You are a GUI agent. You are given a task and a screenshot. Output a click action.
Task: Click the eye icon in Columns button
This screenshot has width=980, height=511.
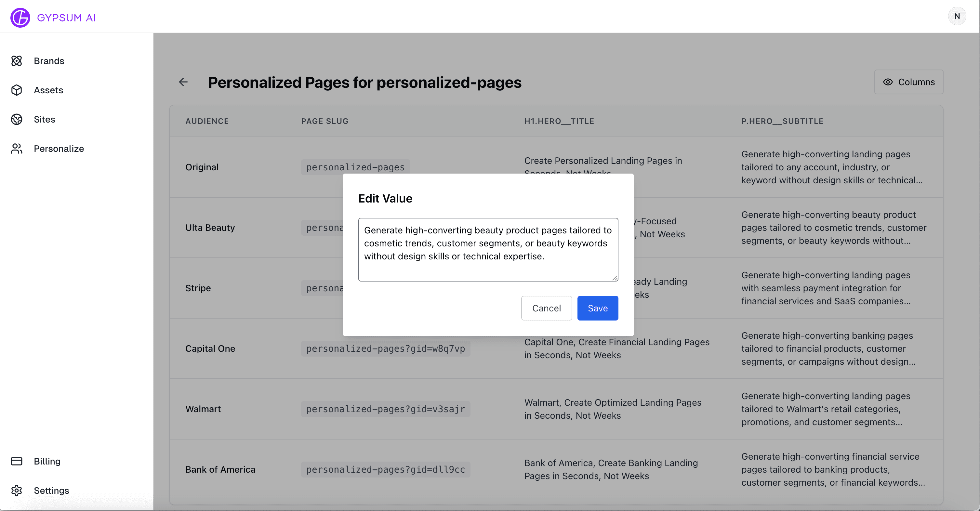pos(888,82)
